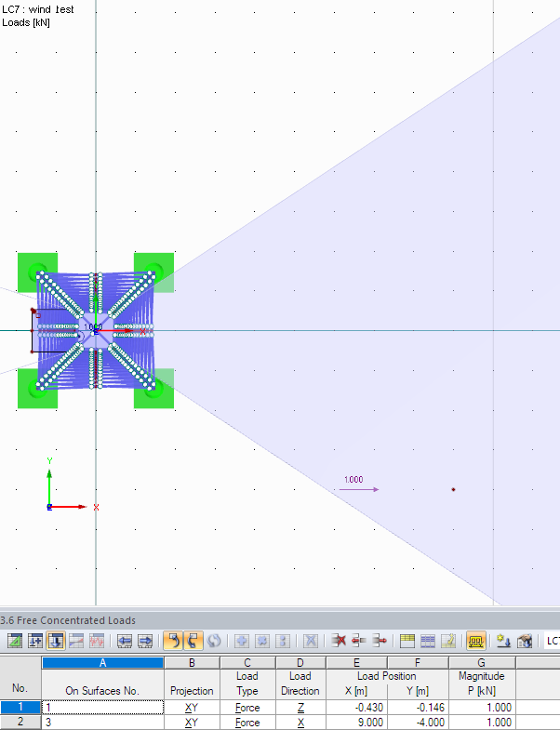Image resolution: width=560 pixels, height=730 pixels.
Task: Click Y position value -4.000
Action: (x=418, y=723)
